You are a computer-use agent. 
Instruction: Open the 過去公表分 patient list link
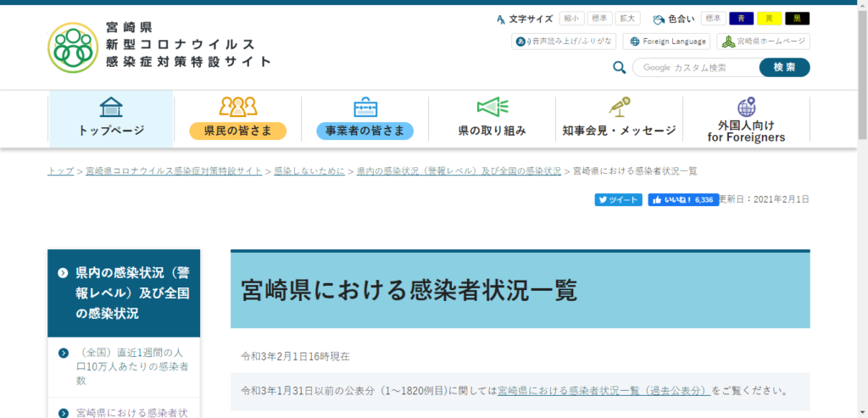coord(604,392)
